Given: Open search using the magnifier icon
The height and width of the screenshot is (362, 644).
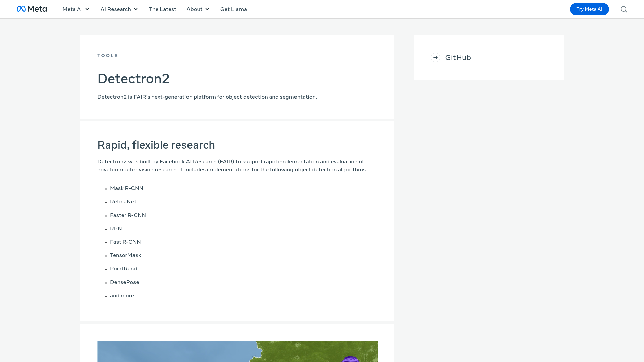Looking at the screenshot, I should (x=624, y=9).
